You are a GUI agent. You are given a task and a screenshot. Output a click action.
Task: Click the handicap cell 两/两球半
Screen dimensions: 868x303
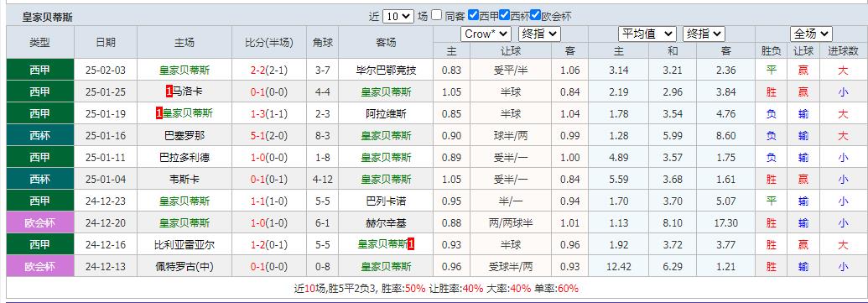click(x=511, y=222)
